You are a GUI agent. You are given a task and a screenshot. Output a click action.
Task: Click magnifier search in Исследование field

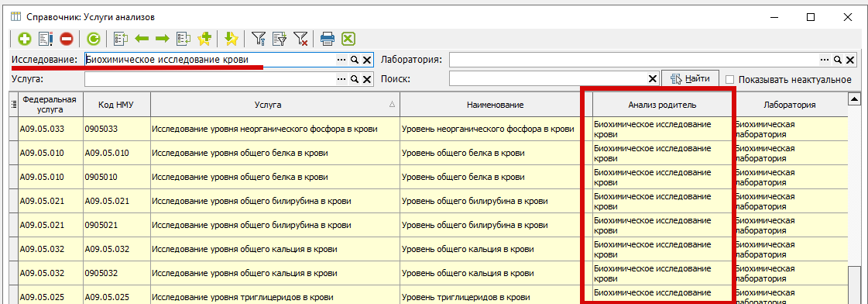pyautogui.click(x=355, y=60)
